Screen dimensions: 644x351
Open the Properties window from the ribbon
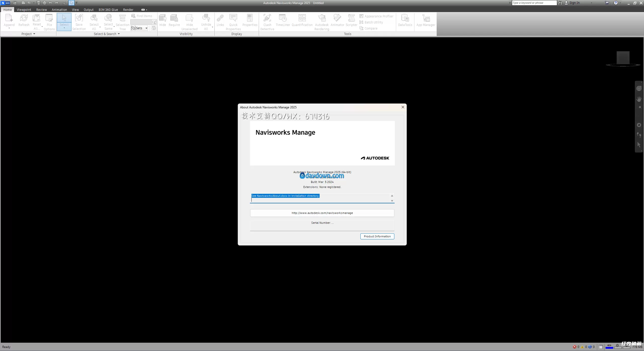(250, 20)
